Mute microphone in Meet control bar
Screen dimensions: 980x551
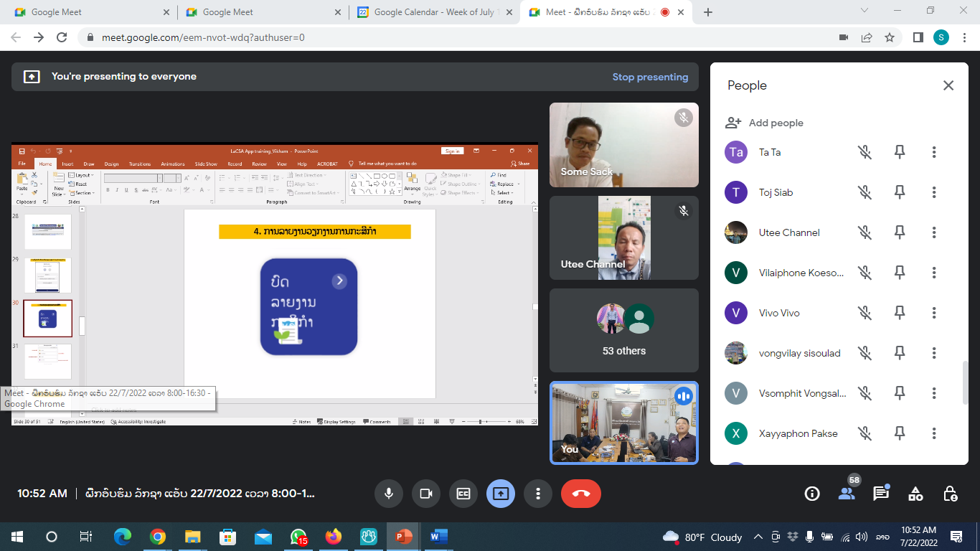coord(389,494)
